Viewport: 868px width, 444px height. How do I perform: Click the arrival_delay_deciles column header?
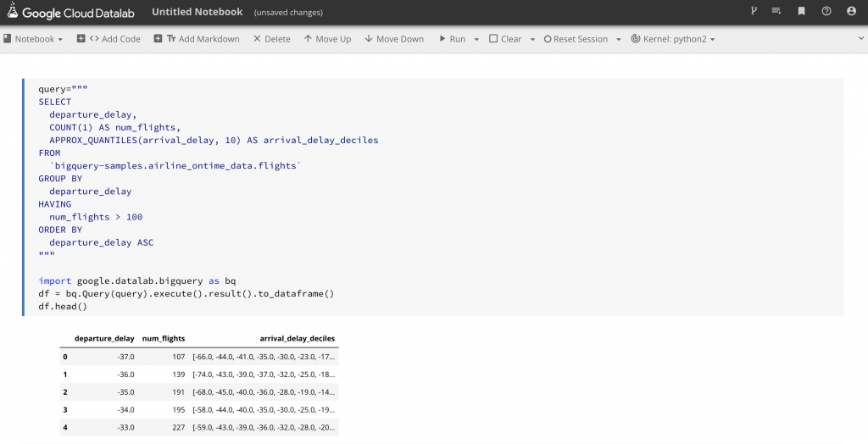[x=298, y=338]
